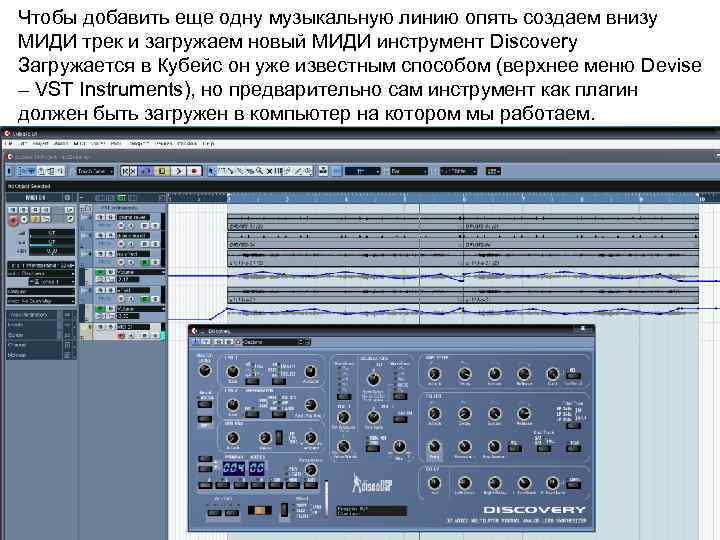Image resolution: width=720 pixels, height=540 pixels.
Task: Open the Inspector drum map dropdown
Action: (x=41, y=301)
